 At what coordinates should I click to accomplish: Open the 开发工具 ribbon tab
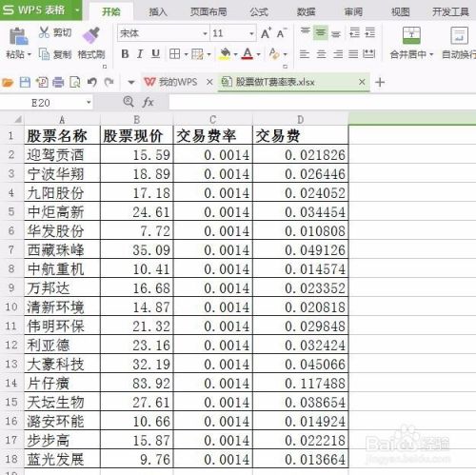click(x=450, y=12)
